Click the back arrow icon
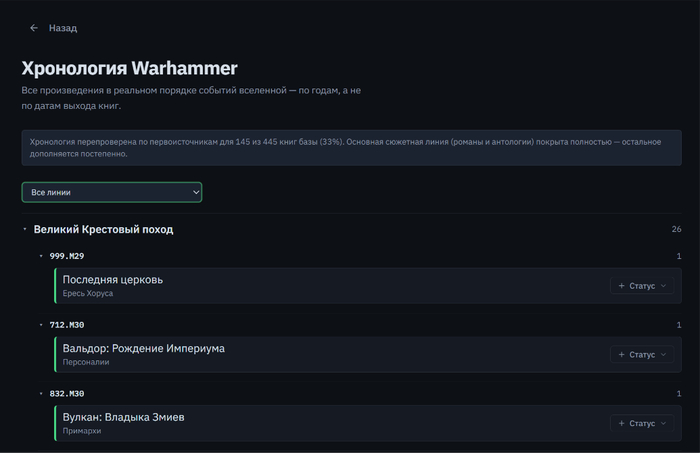The width and height of the screenshot is (700, 453). click(x=34, y=28)
